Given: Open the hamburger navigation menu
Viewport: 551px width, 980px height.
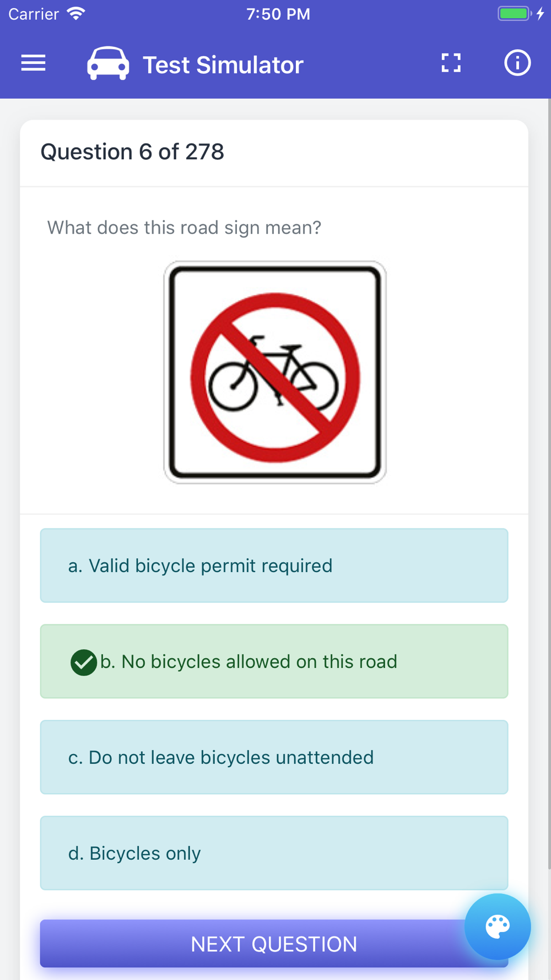Looking at the screenshot, I should point(33,63).
